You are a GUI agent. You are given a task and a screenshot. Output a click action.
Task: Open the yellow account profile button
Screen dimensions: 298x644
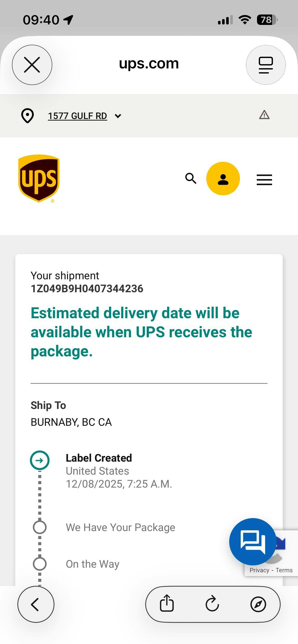pyautogui.click(x=223, y=179)
